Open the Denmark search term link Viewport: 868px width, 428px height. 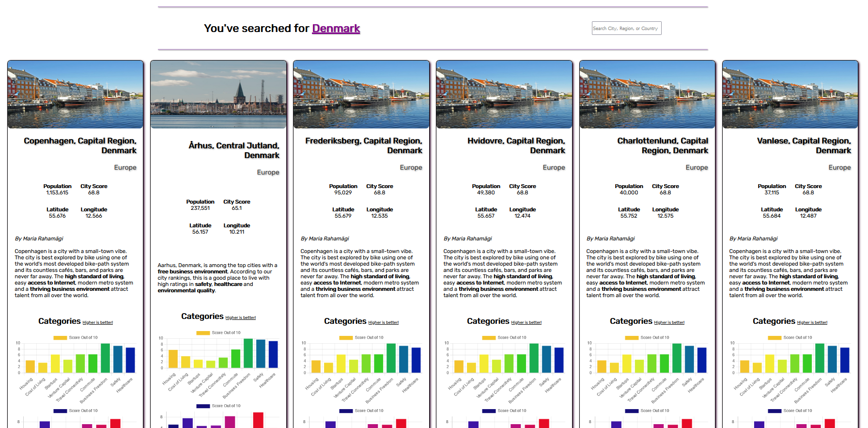[x=336, y=28]
